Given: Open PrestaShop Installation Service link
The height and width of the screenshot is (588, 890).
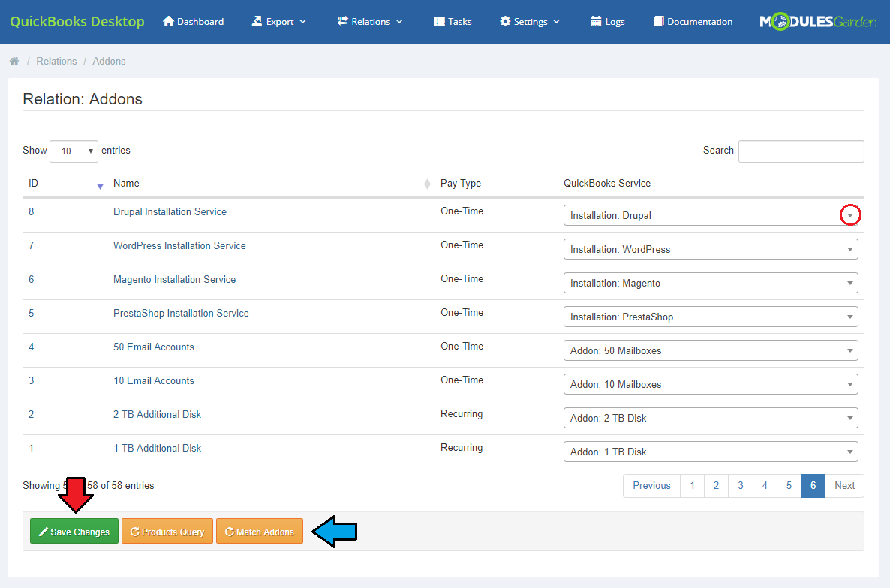Looking at the screenshot, I should pyautogui.click(x=181, y=313).
